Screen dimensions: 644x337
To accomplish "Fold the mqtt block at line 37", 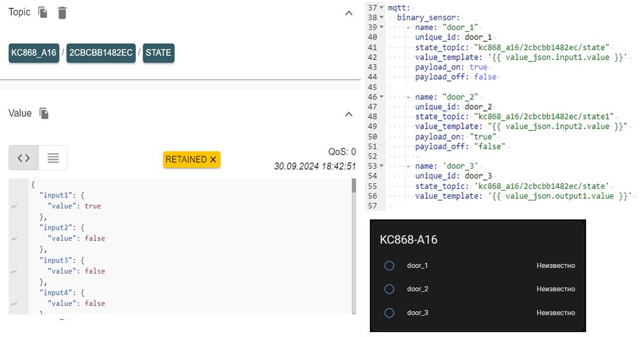I will point(382,8).
